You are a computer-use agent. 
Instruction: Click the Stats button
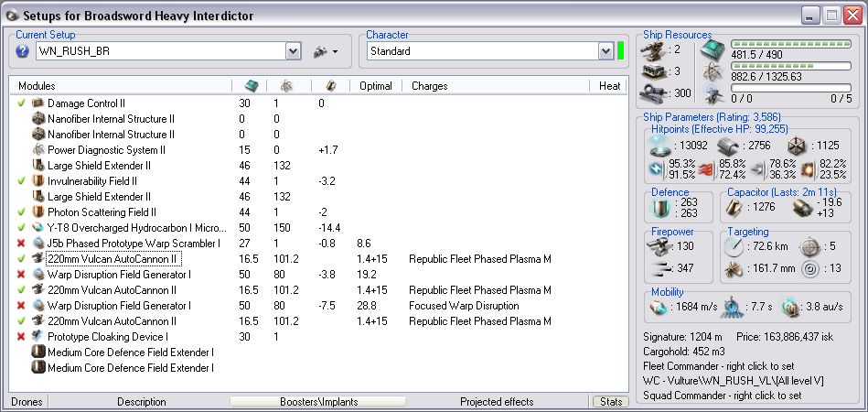click(x=611, y=402)
